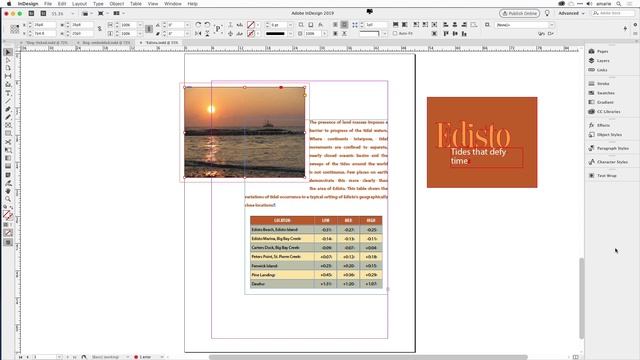The height and width of the screenshot is (360, 640).
Task: Select the Selection tool (black arrow)
Action: 8,52
